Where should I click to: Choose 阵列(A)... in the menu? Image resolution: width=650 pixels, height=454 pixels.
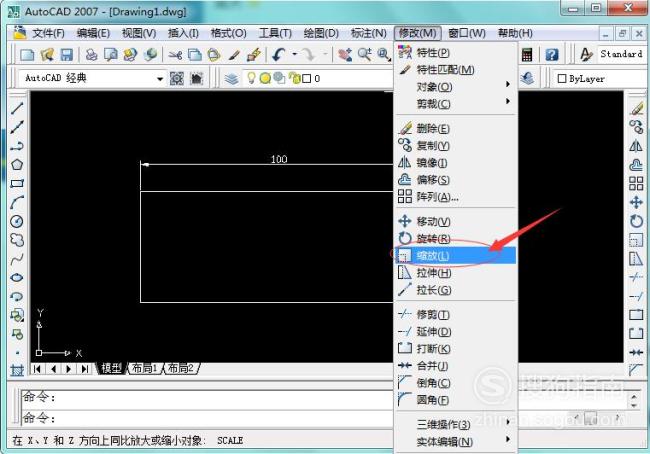click(456, 197)
